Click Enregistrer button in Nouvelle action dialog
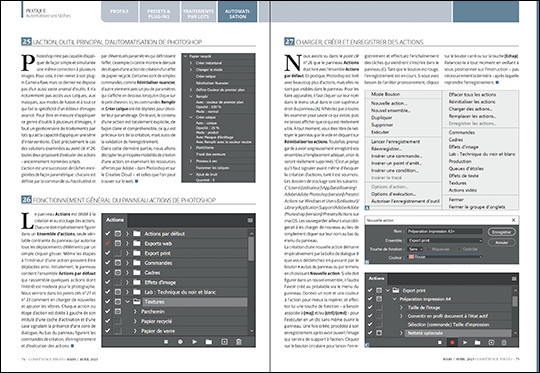540x373 pixels. 501,232
